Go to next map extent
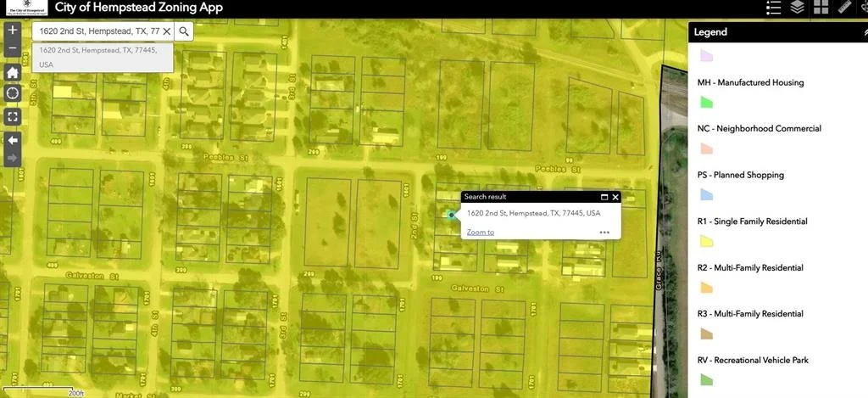 (x=12, y=159)
